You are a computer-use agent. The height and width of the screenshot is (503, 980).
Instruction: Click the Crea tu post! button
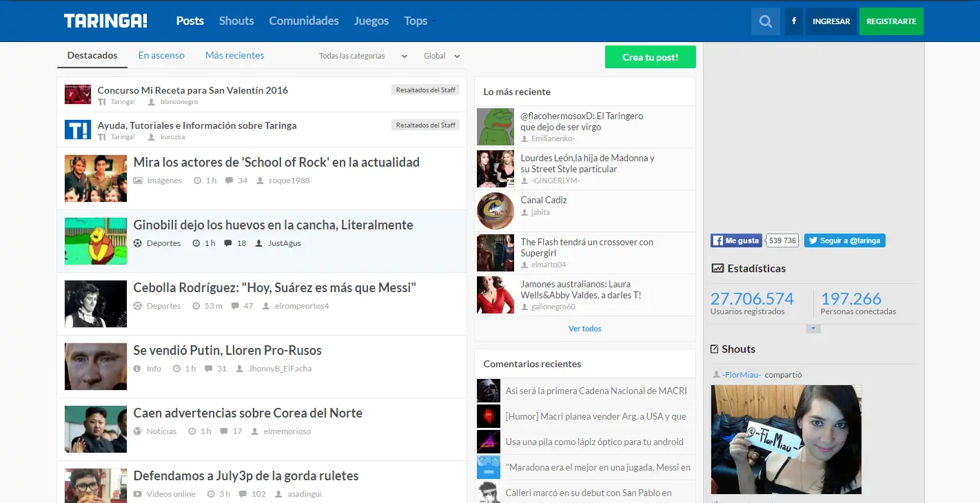click(x=651, y=57)
